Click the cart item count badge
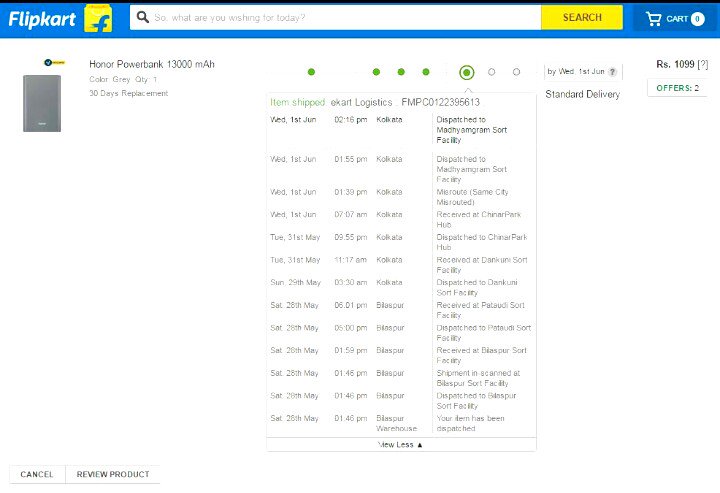The height and width of the screenshot is (493, 720). pos(698,19)
